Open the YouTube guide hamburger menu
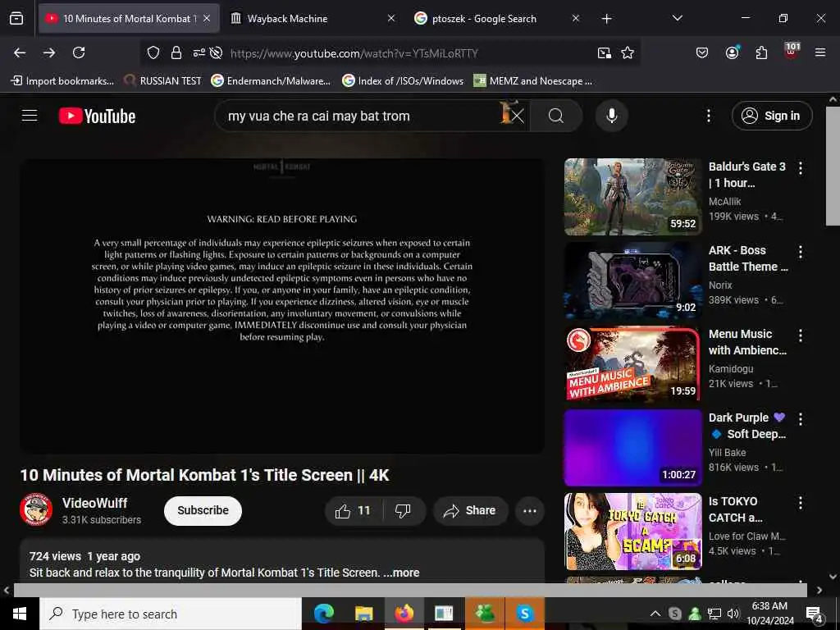840x630 pixels. tap(30, 116)
